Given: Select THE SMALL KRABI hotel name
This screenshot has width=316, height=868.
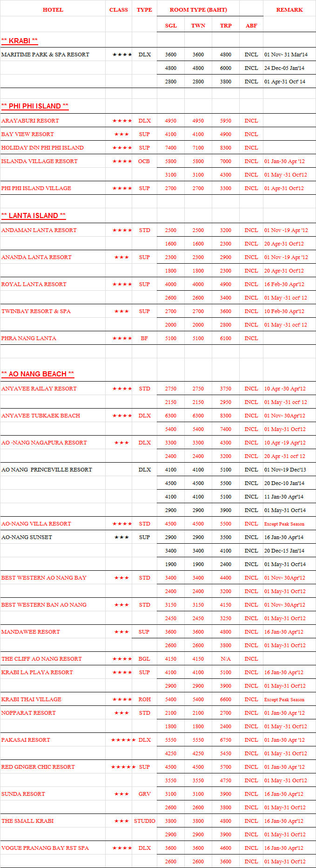Looking at the screenshot, I should click(x=27, y=821).
